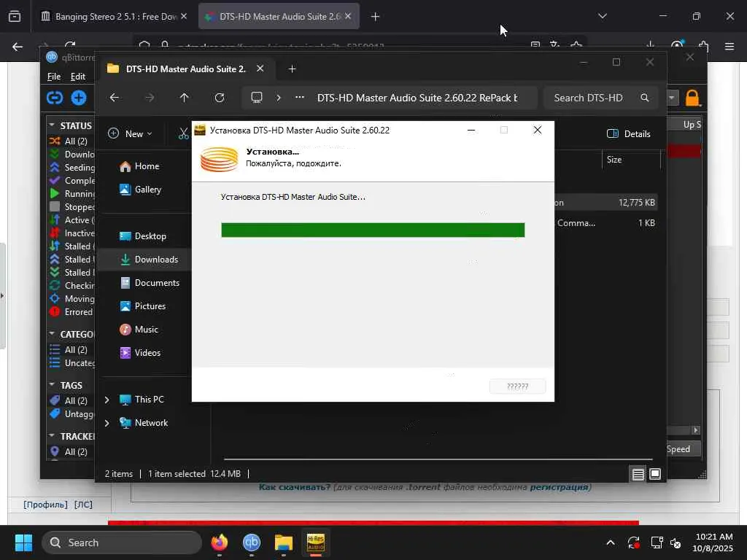
Task: Click the qBittorrent add torrent link icon
Action: (x=55, y=98)
